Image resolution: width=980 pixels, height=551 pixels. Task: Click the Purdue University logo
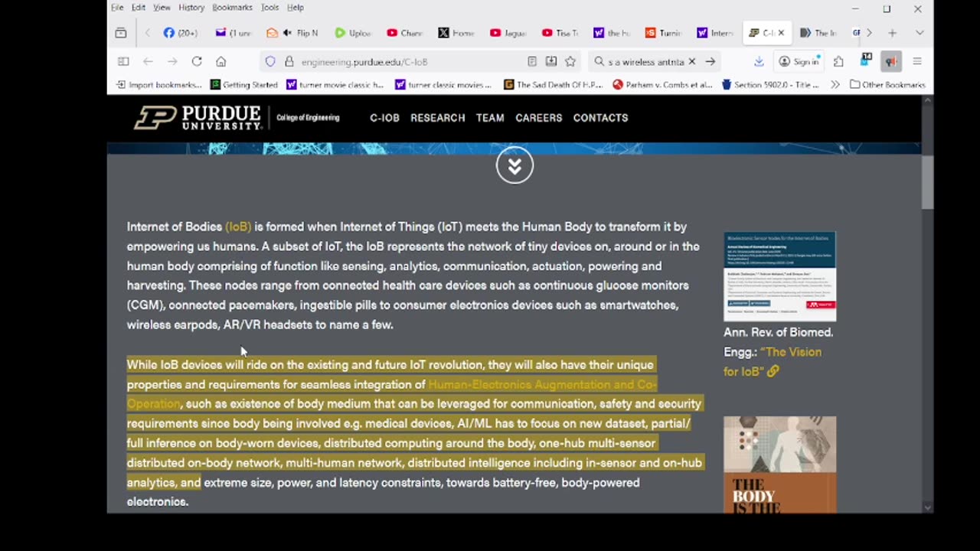pos(199,118)
